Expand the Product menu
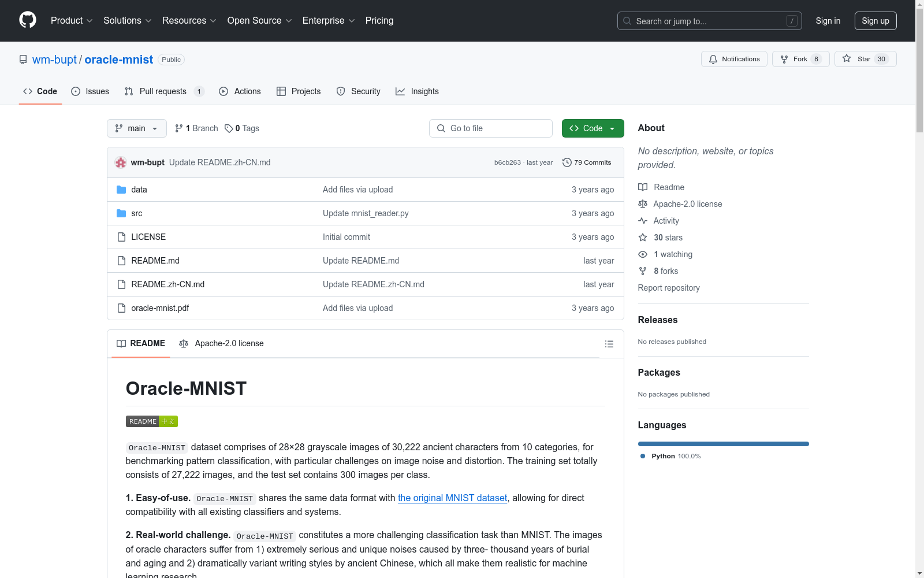Screen dimensions: 924x578 72,20
